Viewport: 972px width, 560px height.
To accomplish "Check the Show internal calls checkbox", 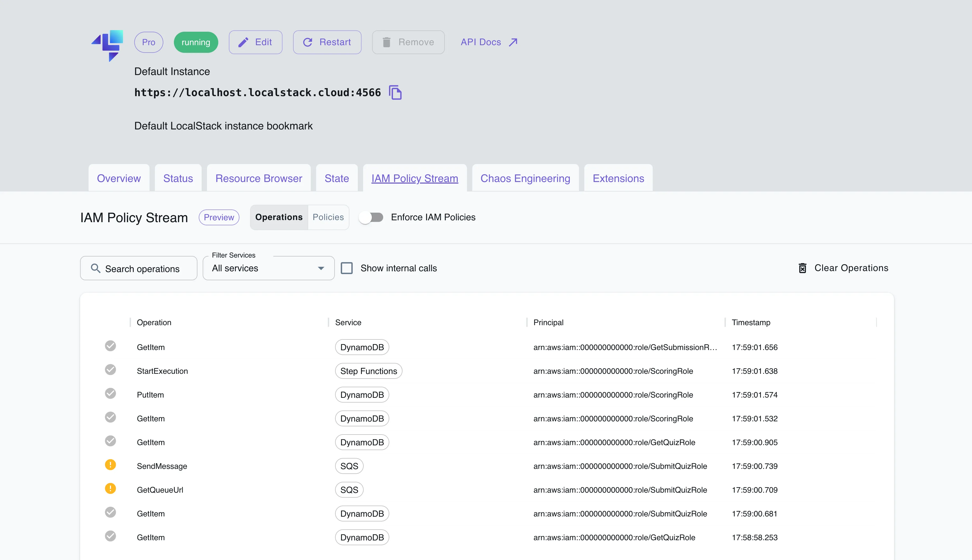I will click(347, 268).
